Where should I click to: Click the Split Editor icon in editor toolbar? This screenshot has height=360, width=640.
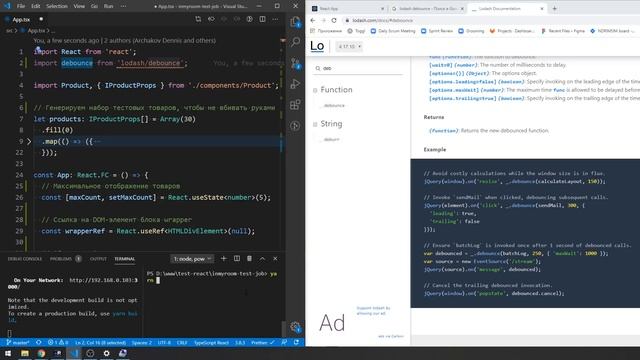pyautogui.click(x=262, y=19)
